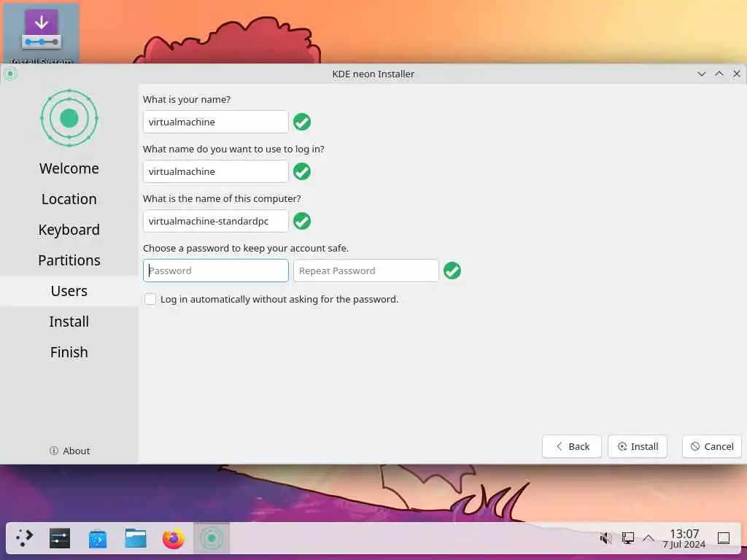The image size is (747, 560).
Task: Open the application launcher in taskbar
Action: pyautogui.click(x=24, y=538)
